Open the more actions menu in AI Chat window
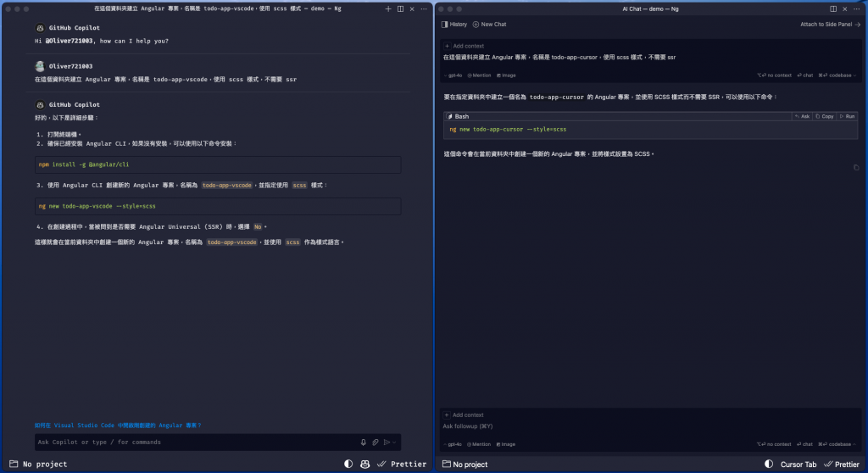868x473 pixels. tap(856, 8)
